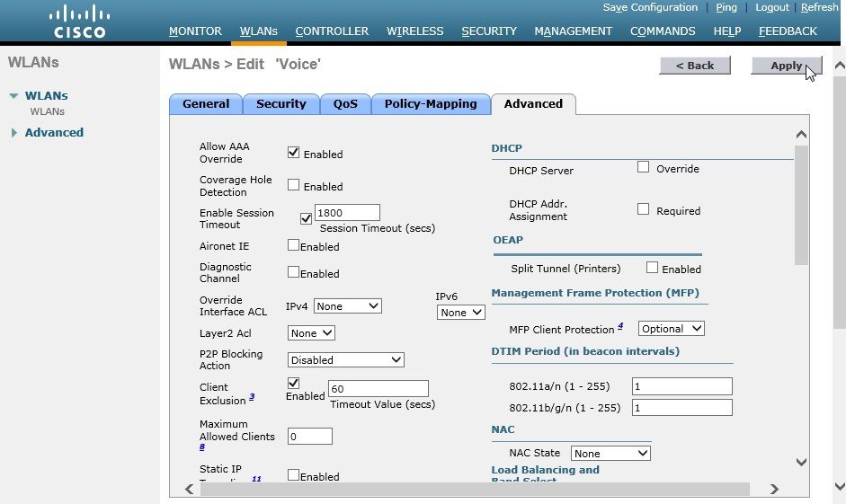The image size is (846, 504).
Task: Click the Refresh link
Action: [x=819, y=7]
